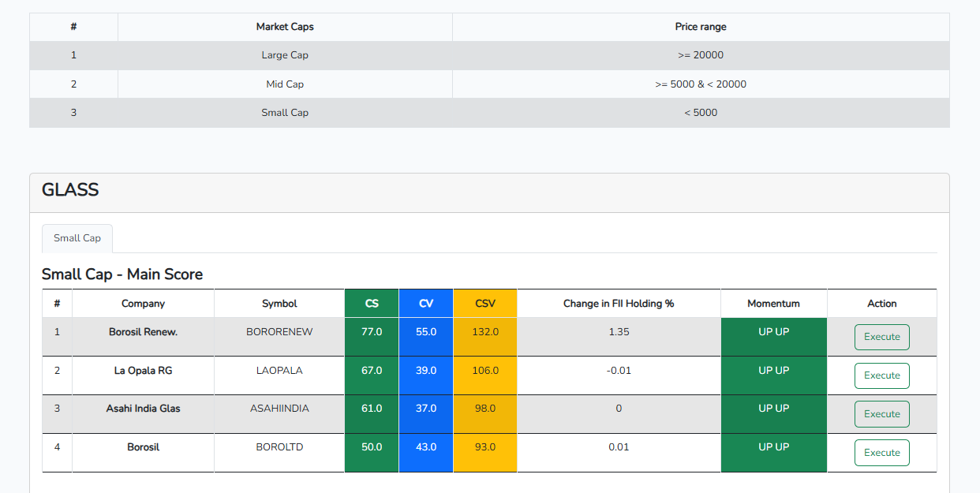Viewport: 980px width, 493px height.
Task: Click the Price range column header
Action: pyautogui.click(x=701, y=27)
